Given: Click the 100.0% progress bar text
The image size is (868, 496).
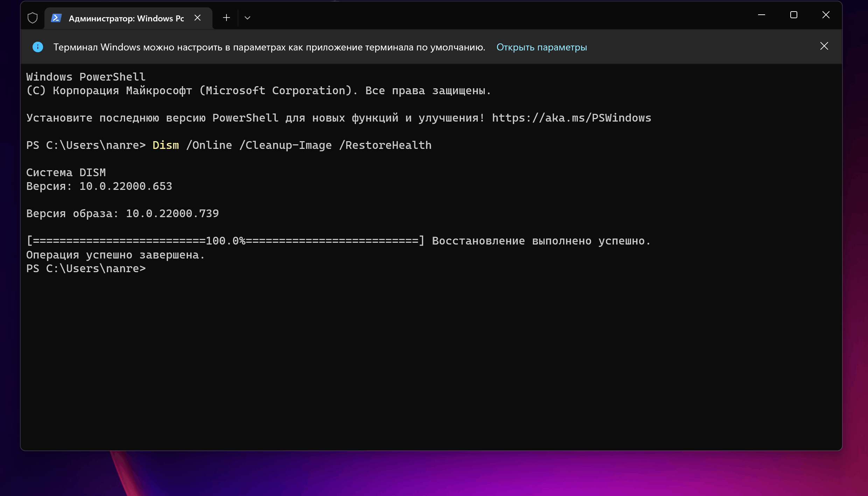Looking at the screenshot, I should 226,241.
